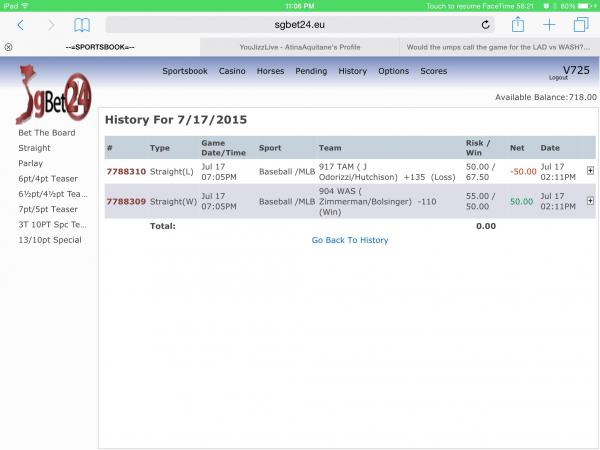The width and height of the screenshot is (600, 450).
Task: Open the Safari bookmarks book icon
Action: pyautogui.click(x=82, y=24)
